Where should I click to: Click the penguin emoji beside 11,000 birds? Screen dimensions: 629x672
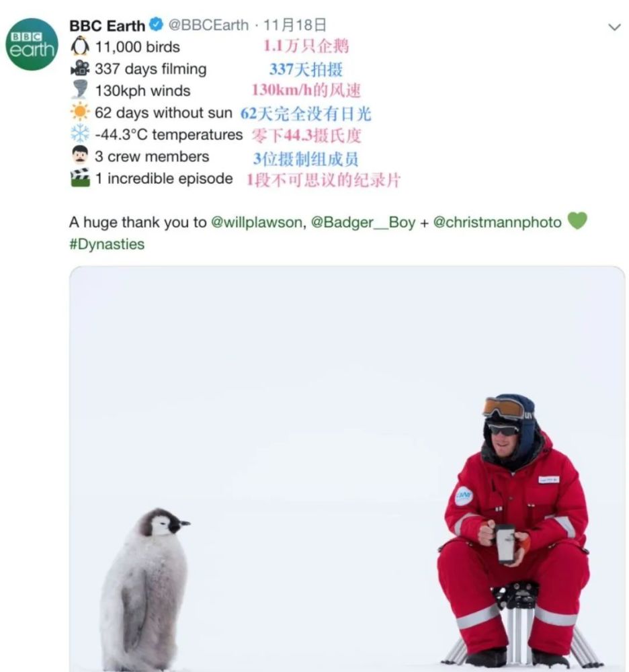click(x=80, y=47)
